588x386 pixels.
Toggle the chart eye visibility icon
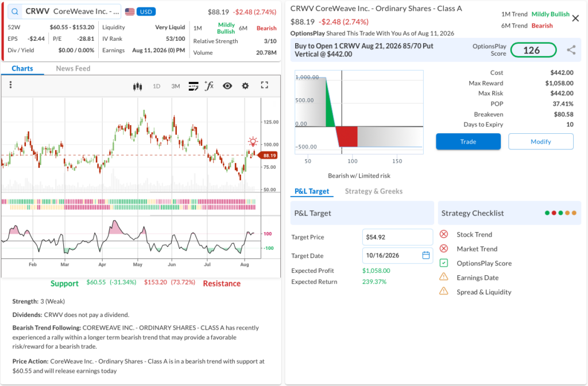click(227, 86)
